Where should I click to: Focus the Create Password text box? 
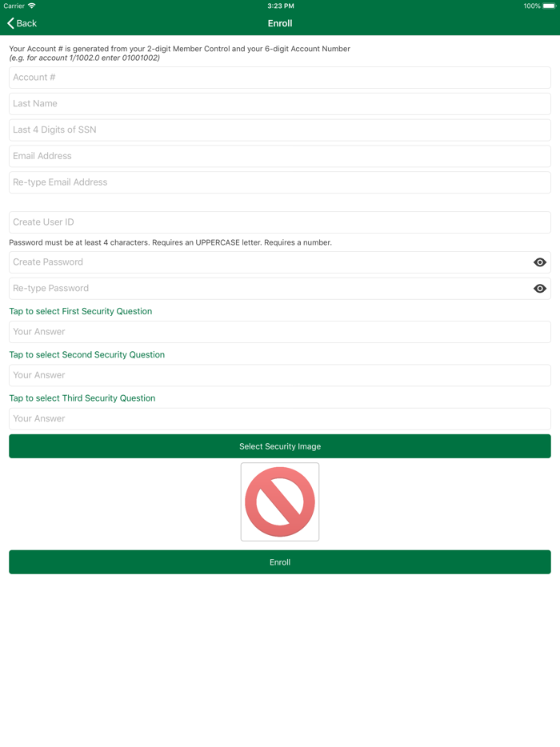pyautogui.click(x=270, y=262)
